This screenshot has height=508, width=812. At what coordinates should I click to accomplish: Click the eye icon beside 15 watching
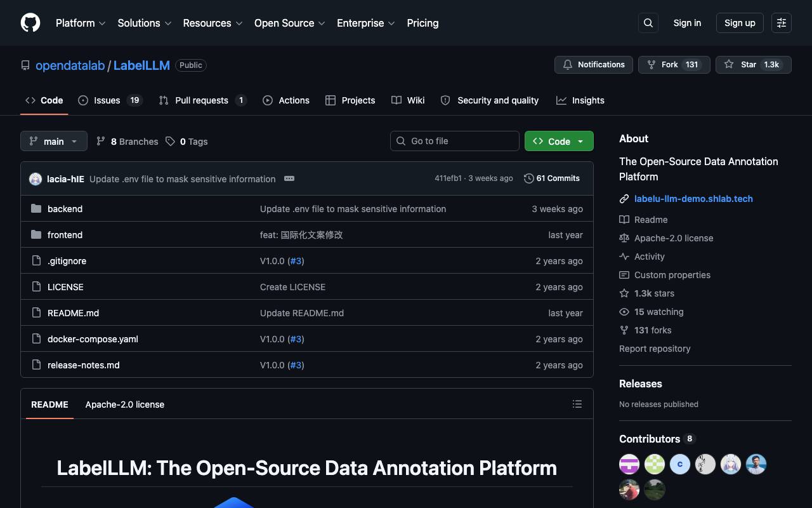624,312
